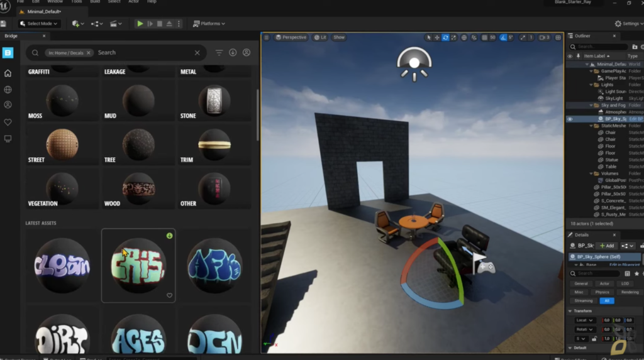
Task: Click the Save icon in main toolbar
Action: (x=3, y=24)
